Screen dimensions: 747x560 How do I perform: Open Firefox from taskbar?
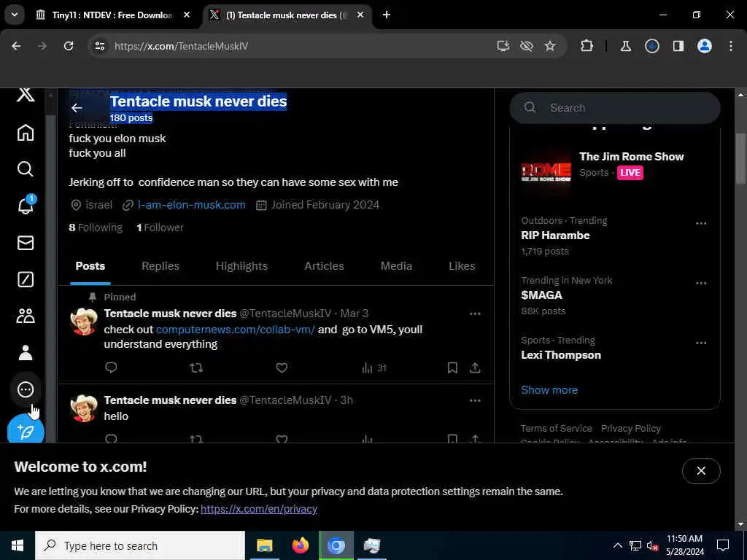(x=300, y=545)
